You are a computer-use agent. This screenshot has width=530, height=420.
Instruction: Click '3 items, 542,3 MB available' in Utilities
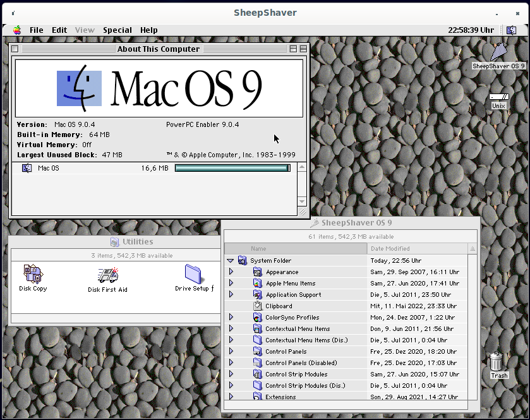click(x=132, y=255)
